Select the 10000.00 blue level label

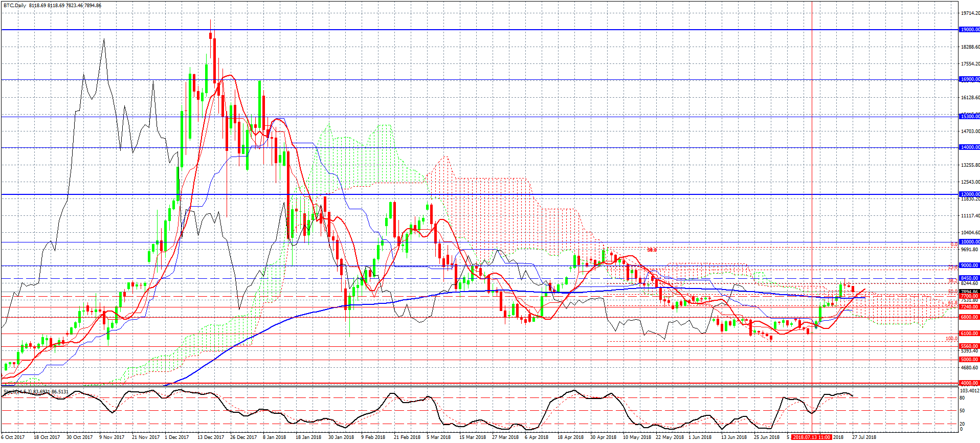pos(969,242)
